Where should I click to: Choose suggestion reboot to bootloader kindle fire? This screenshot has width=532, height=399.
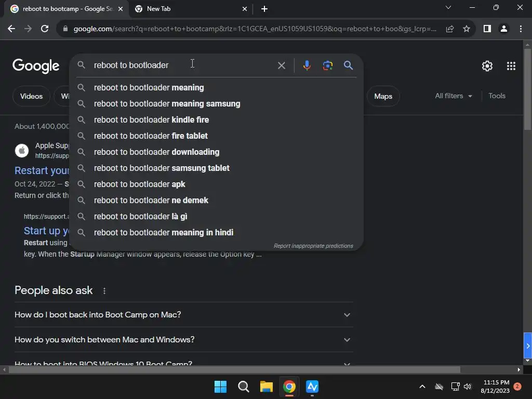(217, 120)
